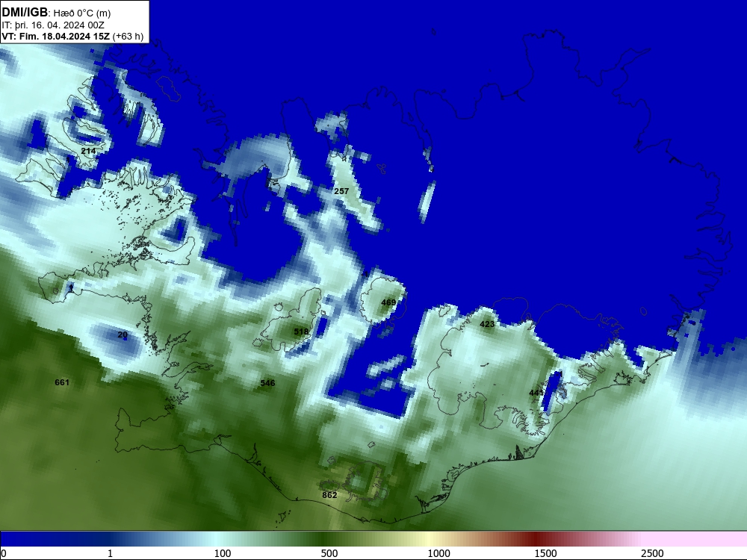The image size is (747, 560).
Task: Click the map value label 214
Action: point(88,151)
